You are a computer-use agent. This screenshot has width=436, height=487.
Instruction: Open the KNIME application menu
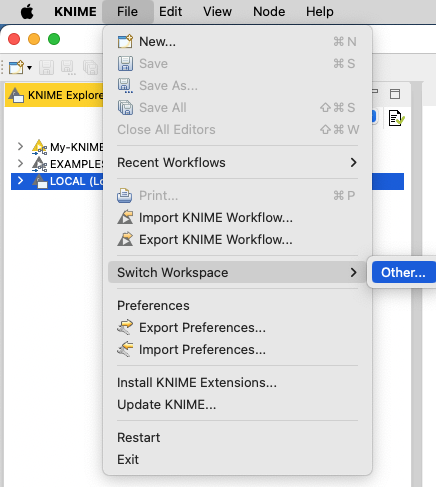coord(75,12)
